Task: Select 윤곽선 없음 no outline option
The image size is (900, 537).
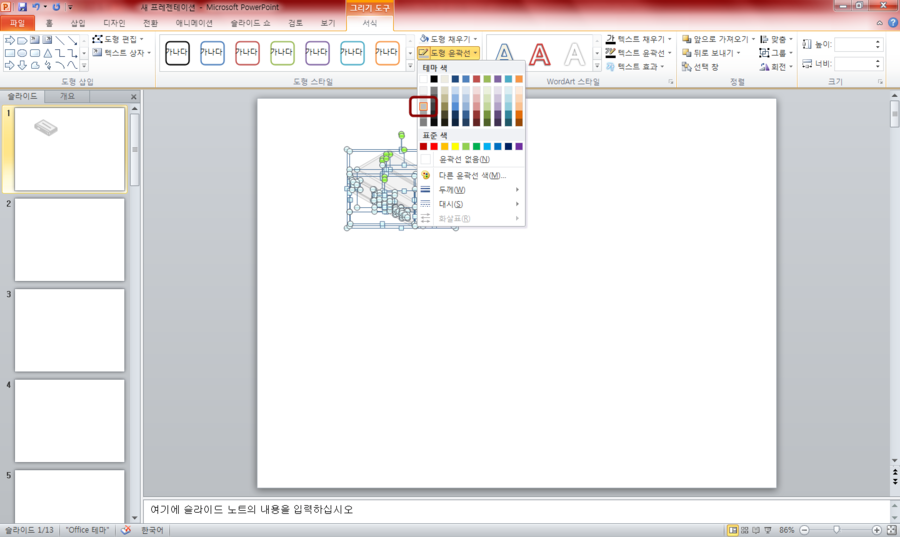Action: (471, 159)
